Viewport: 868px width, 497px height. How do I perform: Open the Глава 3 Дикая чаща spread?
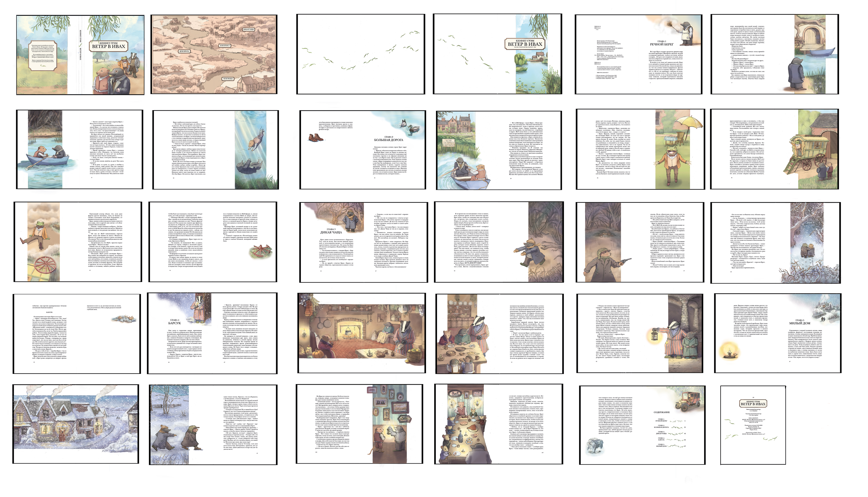point(364,242)
